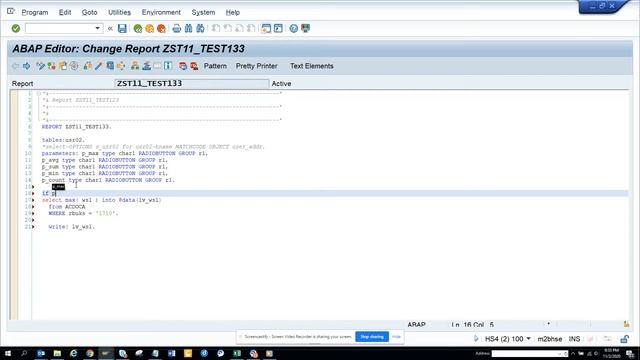Click the Where-Used List icon

(121, 66)
